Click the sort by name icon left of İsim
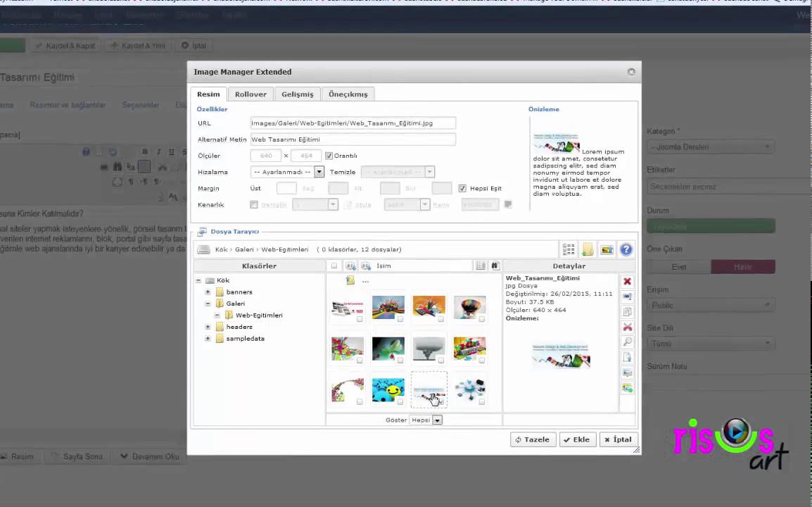 [366, 266]
